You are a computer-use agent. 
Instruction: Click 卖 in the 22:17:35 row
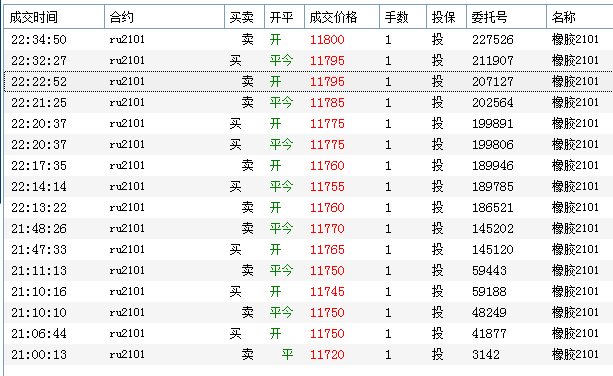[x=247, y=166]
